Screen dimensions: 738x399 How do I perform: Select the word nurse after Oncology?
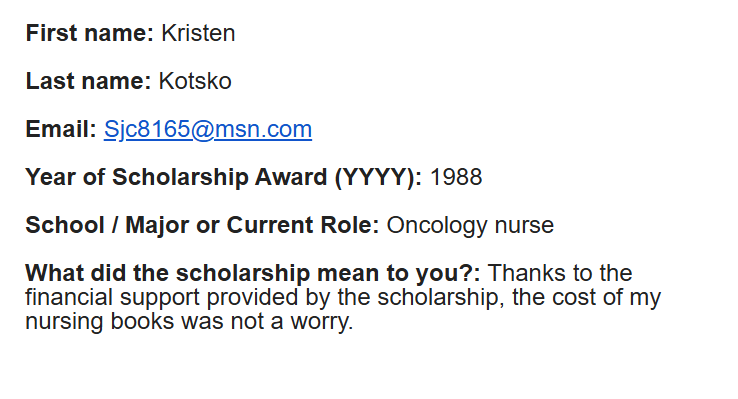(x=524, y=225)
